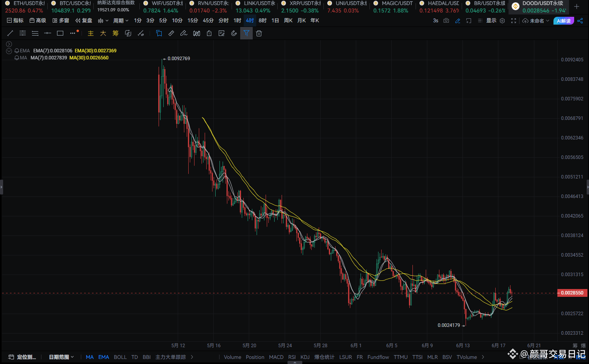Start 复盘 replay mode

click(84, 21)
